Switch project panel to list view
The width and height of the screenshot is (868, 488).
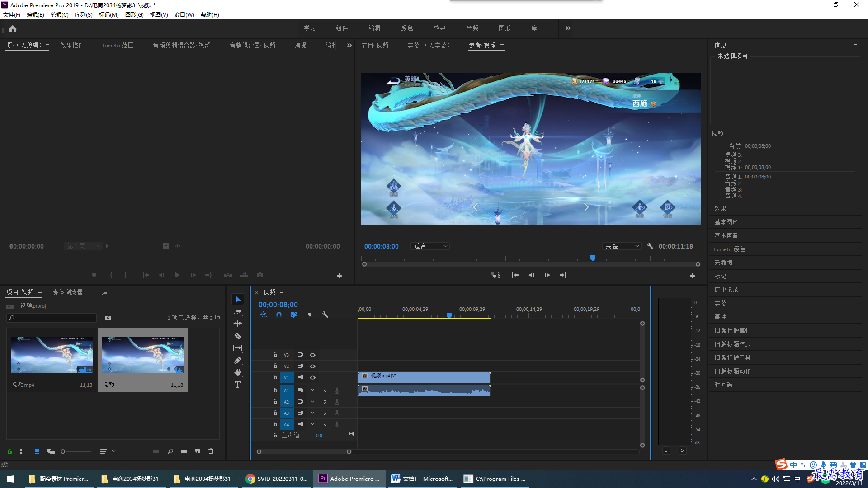pos(24,451)
